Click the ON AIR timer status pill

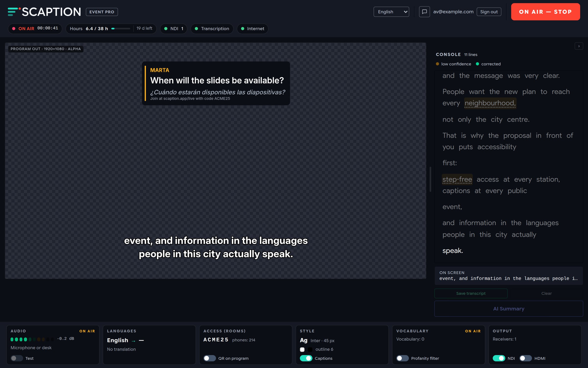pos(35,28)
